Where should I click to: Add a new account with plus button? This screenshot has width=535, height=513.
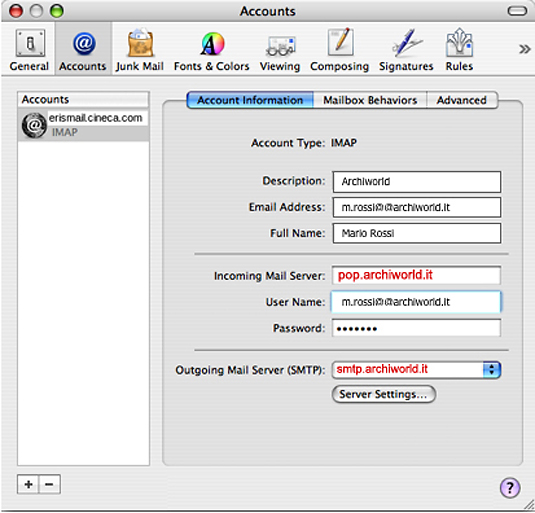coord(28,484)
